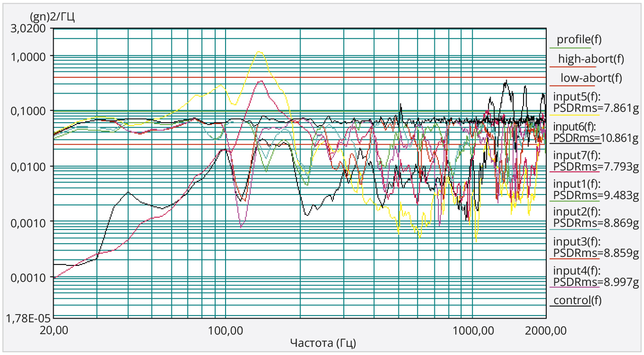Screen dimensions: 644x355
Task: Click the PSDRms=8.997g value
Action: click(x=596, y=282)
